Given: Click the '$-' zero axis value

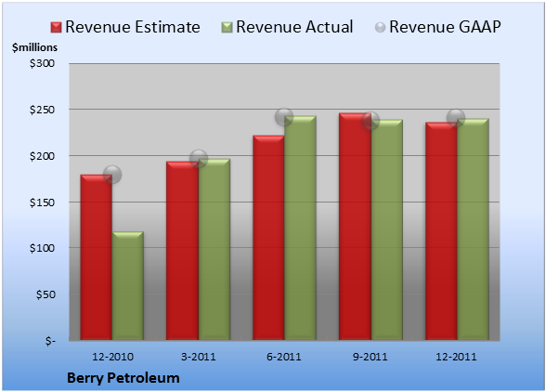Looking at the screenshot, I should (50, 341).
